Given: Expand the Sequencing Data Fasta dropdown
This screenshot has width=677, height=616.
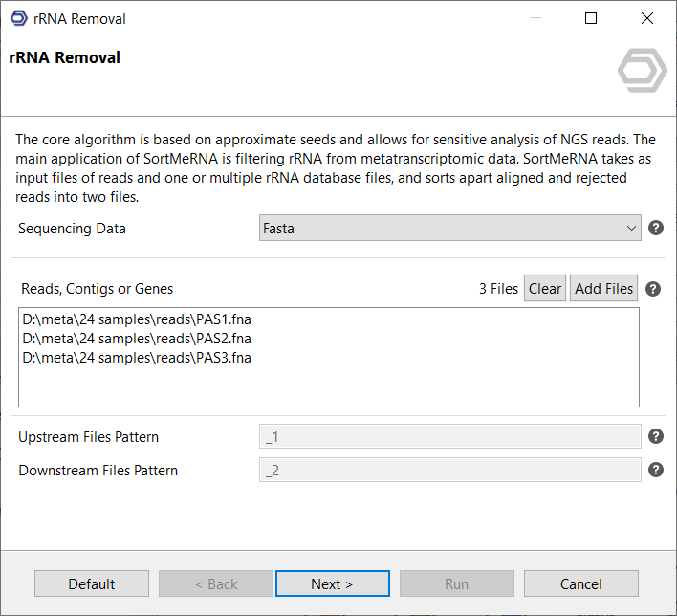Looking at the screenshot, I should coord(449,228).
